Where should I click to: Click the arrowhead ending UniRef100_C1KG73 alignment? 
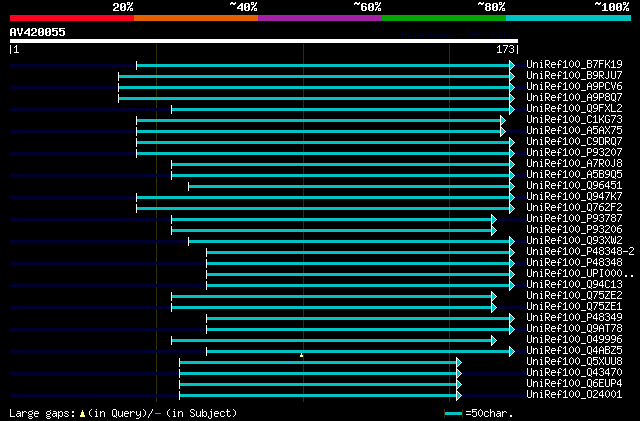tap(503, 120)
